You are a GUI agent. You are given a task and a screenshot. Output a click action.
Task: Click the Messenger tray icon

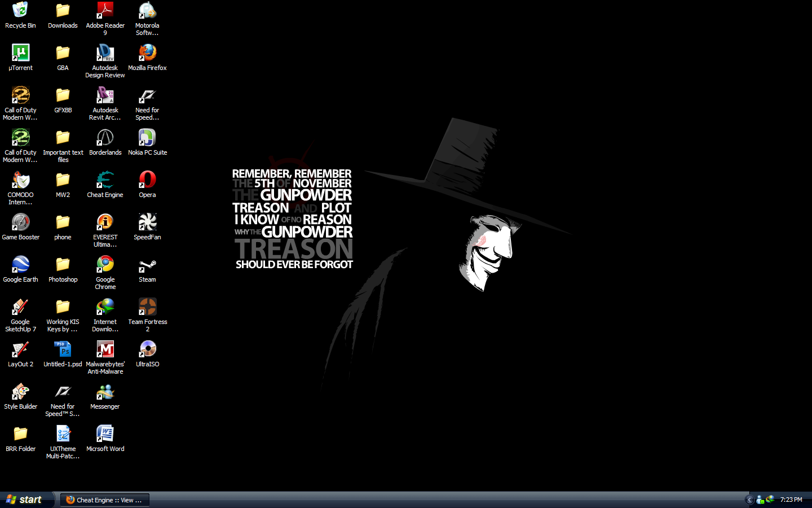(760, 500)
